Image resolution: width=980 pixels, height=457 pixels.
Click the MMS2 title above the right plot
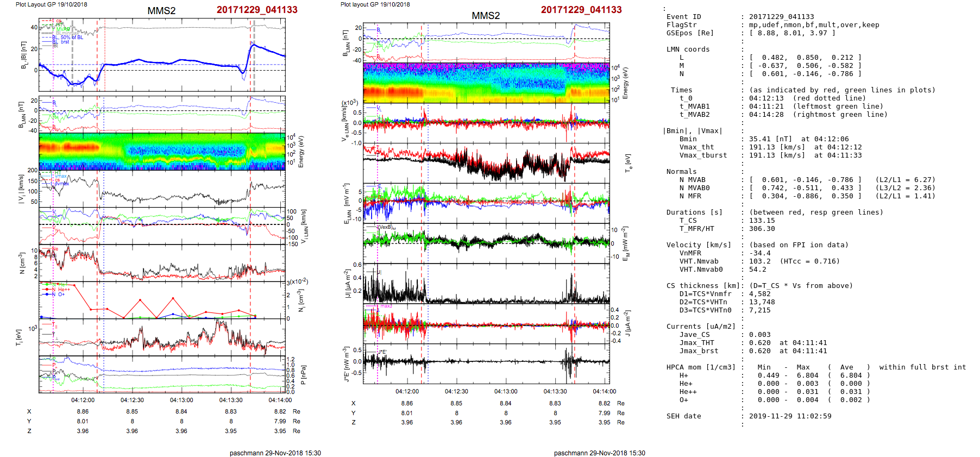pos(486,16)
